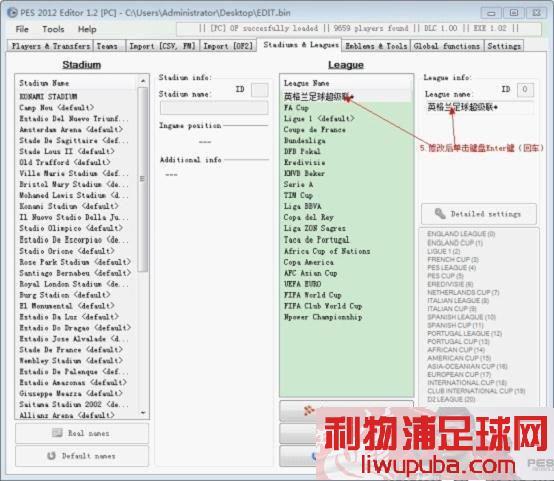Click the PES Editor app icon in title bar
This screenshot has width=554, height=481.
[x=12, y=13]
